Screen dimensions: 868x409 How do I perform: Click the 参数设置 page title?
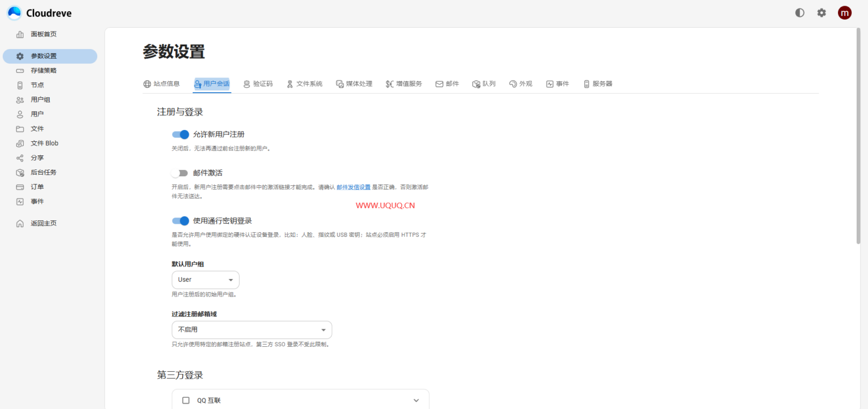click(x=173, y=52)
